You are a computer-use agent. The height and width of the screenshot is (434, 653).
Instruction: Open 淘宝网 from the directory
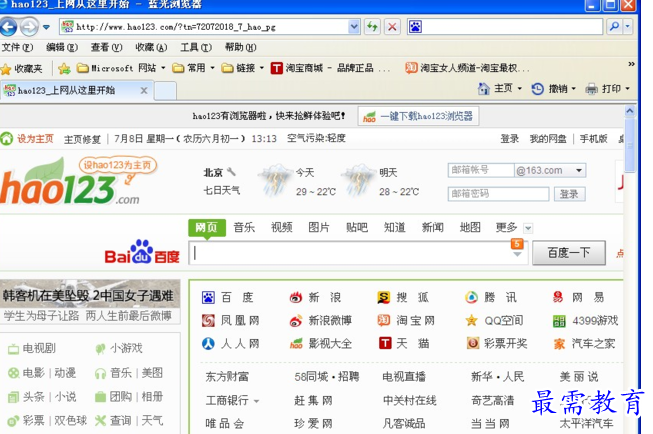pos(406,320)
